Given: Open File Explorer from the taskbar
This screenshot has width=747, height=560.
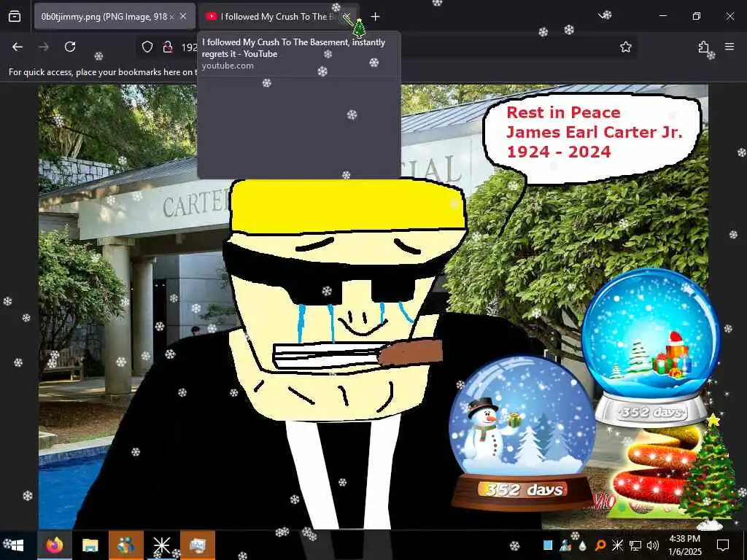Looking at the screenshot, I should [x=90, y=545].
